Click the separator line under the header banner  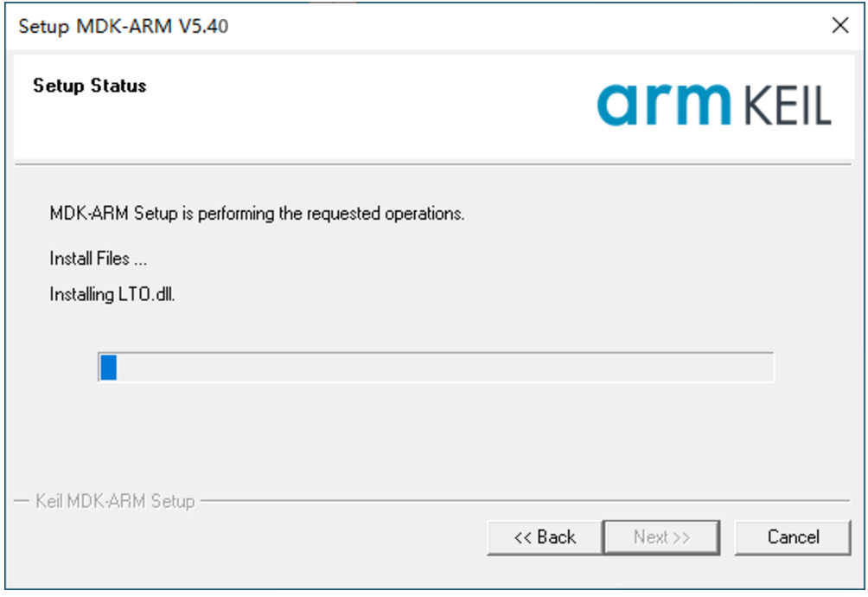pyautogui.click(x=433, y=164)
